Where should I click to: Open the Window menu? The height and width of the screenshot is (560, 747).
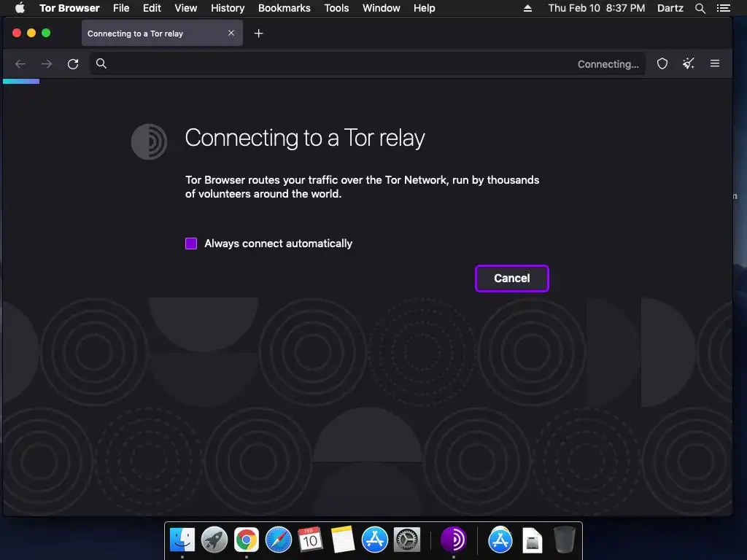click(381, 8)
